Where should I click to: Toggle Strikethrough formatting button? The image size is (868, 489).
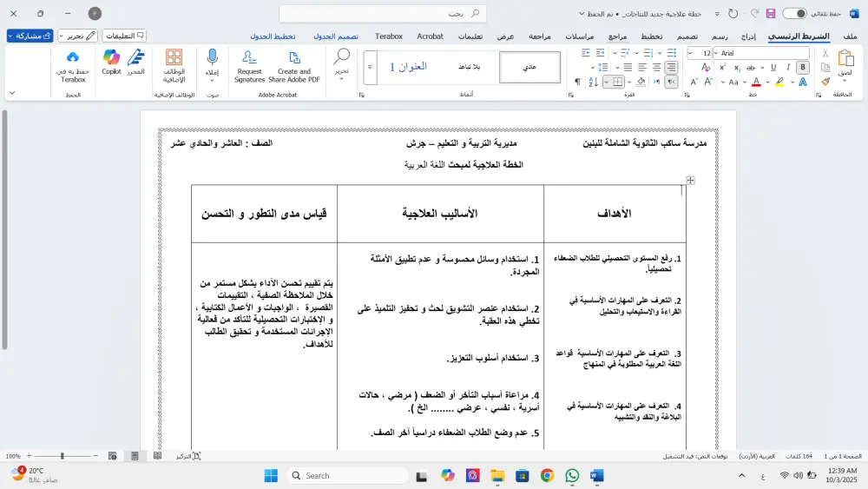click(751, 67)
